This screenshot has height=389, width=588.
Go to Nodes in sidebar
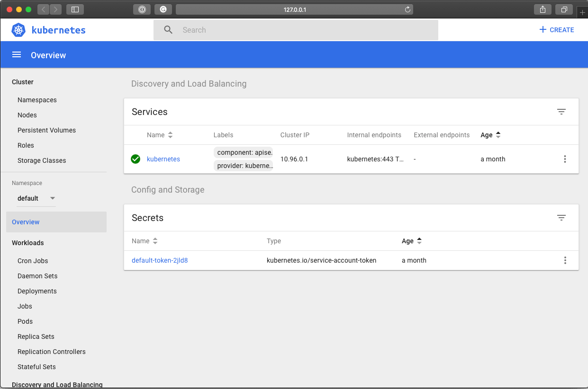(x=27, y=115)
